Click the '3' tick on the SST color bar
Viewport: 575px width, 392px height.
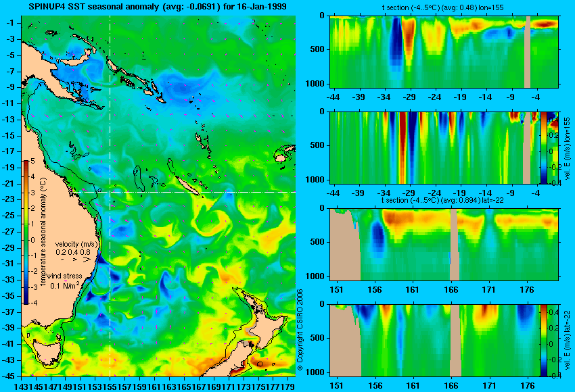click(32, 193)
